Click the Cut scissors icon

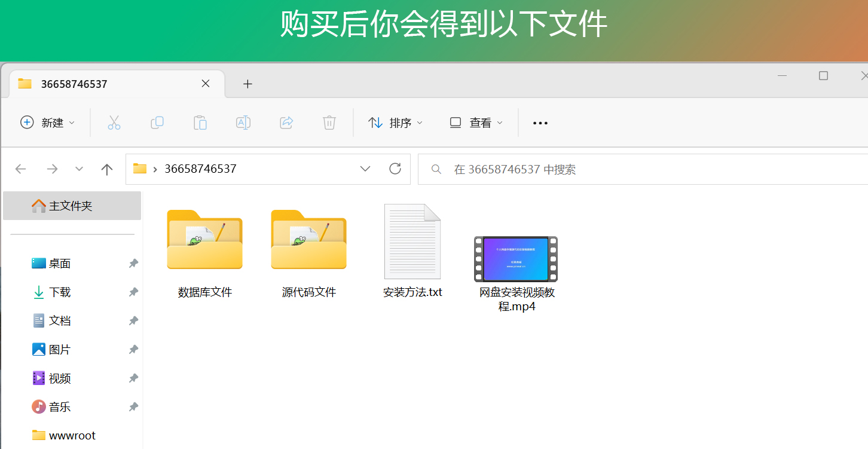tap(114, 123)
